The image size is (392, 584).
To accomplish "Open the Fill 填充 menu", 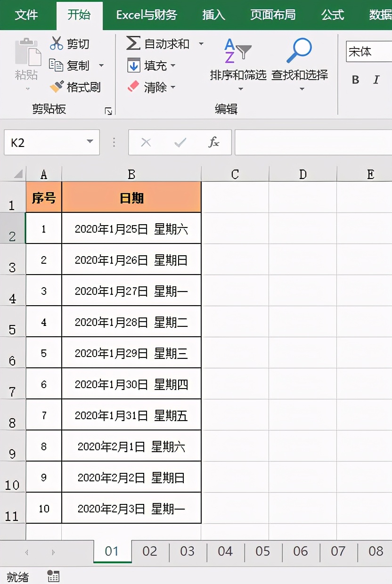I will click(151, 65).
